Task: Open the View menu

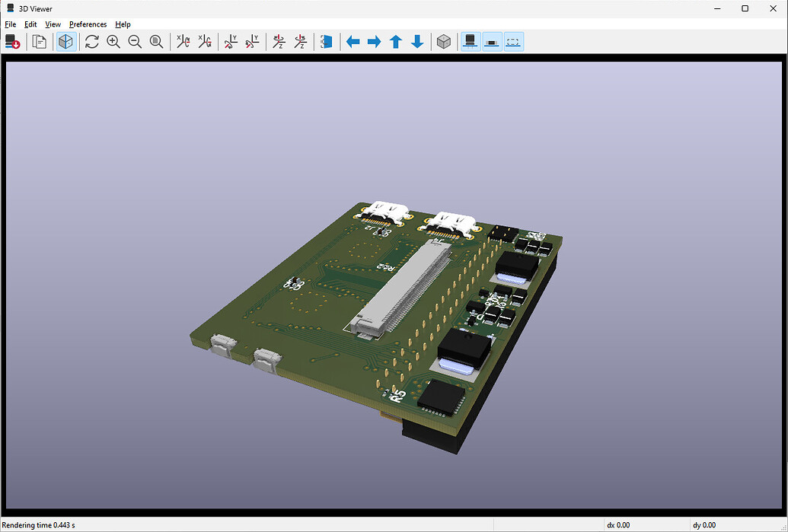Action: pyautogui.click(x=52, y=24)
